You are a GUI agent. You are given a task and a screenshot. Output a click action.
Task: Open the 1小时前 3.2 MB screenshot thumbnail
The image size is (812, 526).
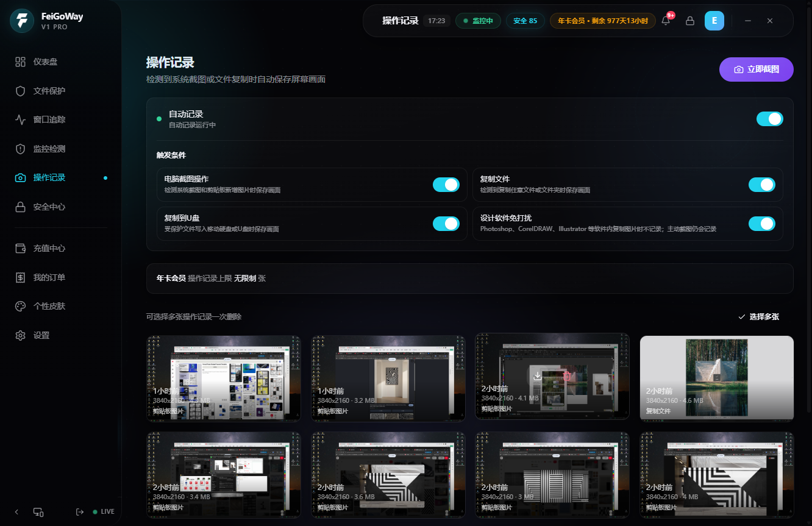(388, 378)
